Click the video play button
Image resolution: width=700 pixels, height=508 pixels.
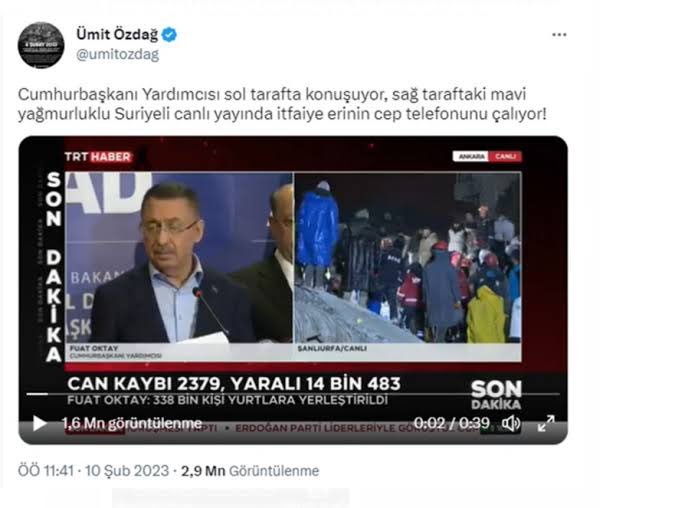39,423
